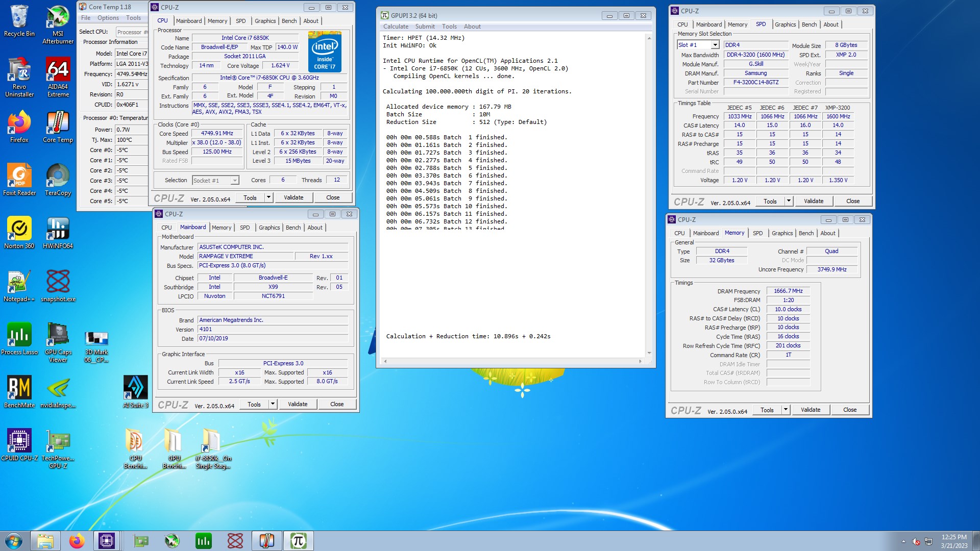Launch BenchMate desktop shortcut

coord(19,392)
